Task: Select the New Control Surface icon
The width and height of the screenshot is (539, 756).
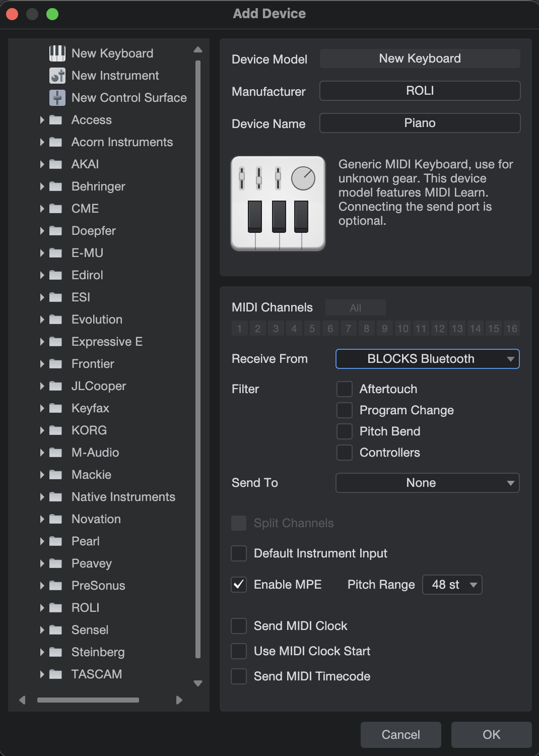Action: pyautogui.click(x=57, y=98)
